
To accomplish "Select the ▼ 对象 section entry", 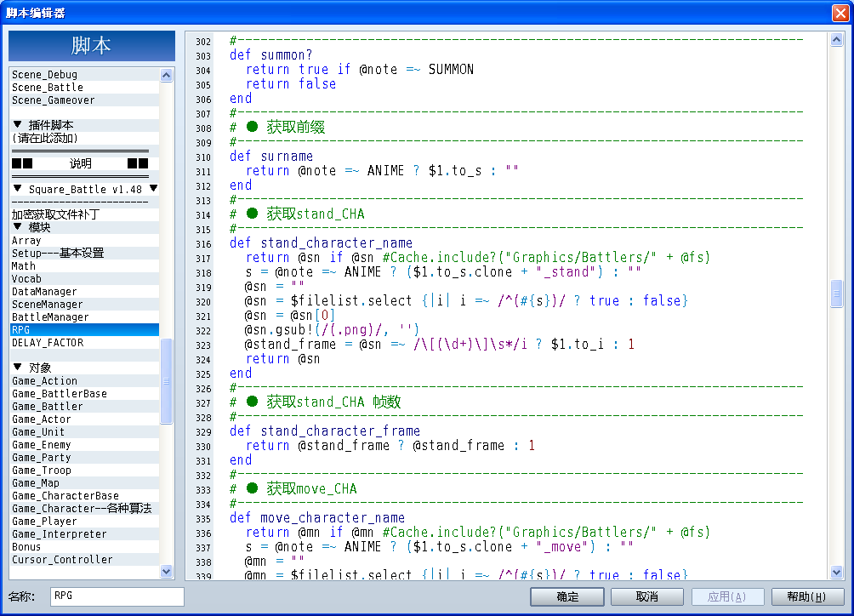I will [x=85, y=368].
